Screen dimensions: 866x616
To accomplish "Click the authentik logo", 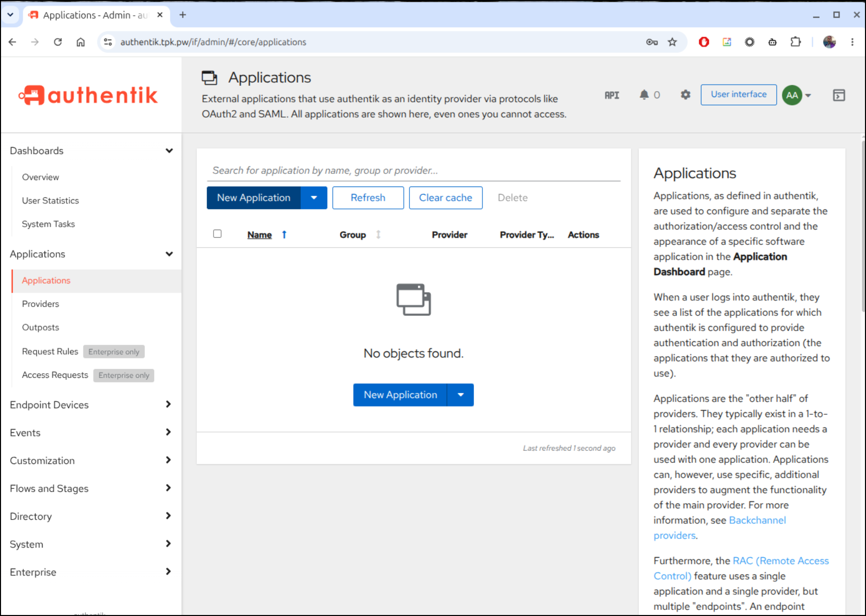I will tap(88, 95).
